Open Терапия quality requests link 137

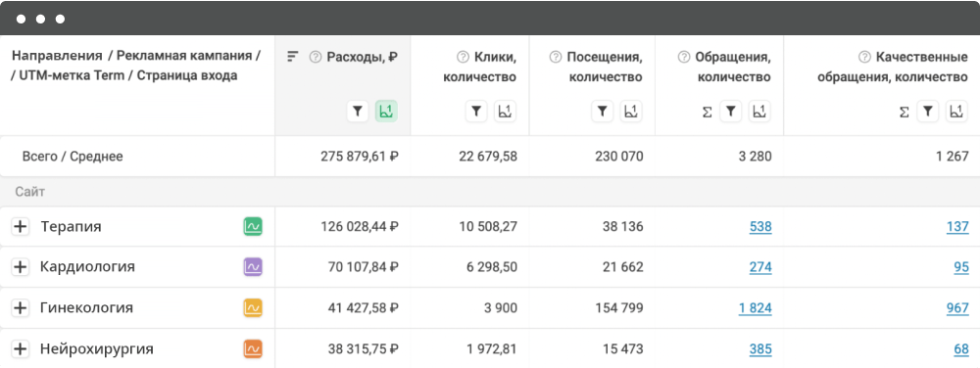pyautogui.click(x=957, y=226)
